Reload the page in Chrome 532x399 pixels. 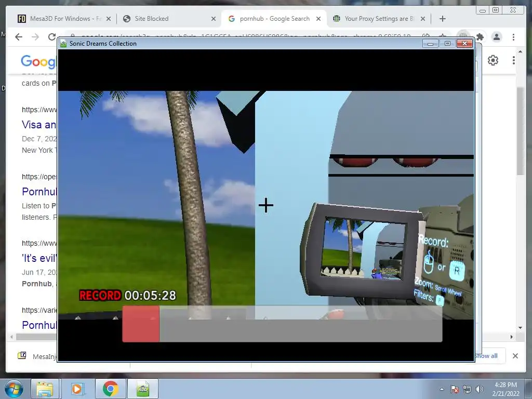click(x=51, y=37)
